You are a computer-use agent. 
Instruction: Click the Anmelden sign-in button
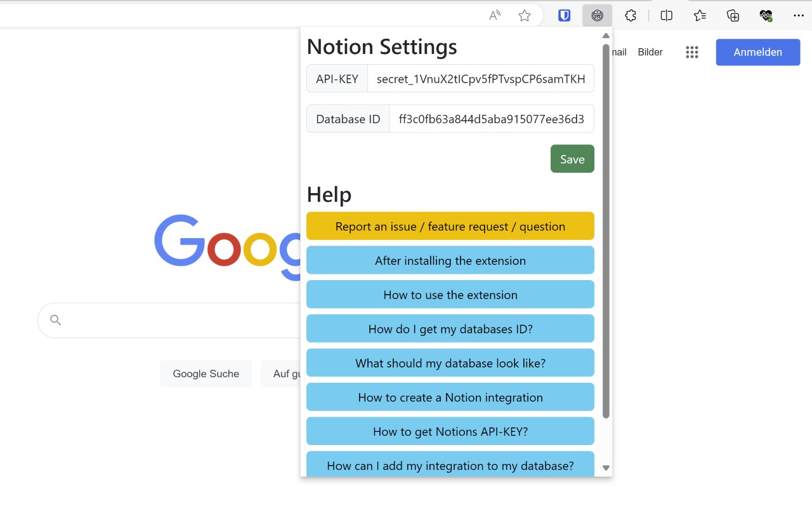click(758, 52)
